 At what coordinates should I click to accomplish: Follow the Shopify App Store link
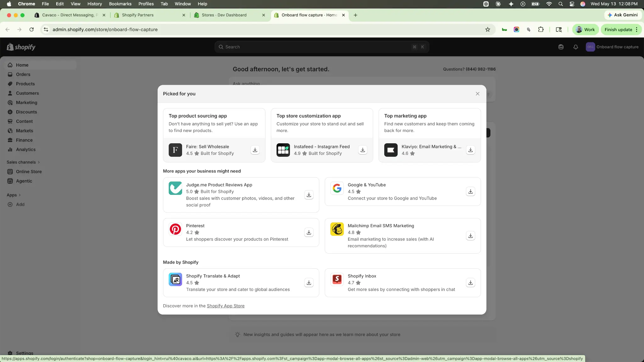click(225, 306)
